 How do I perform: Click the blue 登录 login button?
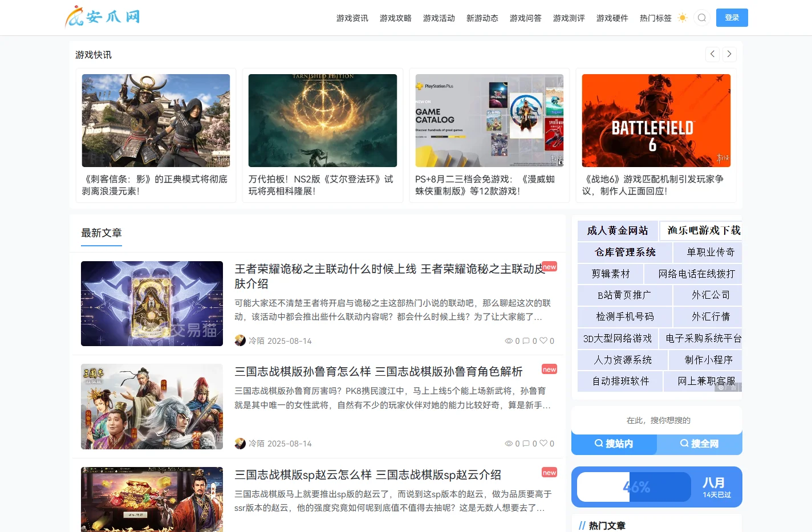(732, 18)
